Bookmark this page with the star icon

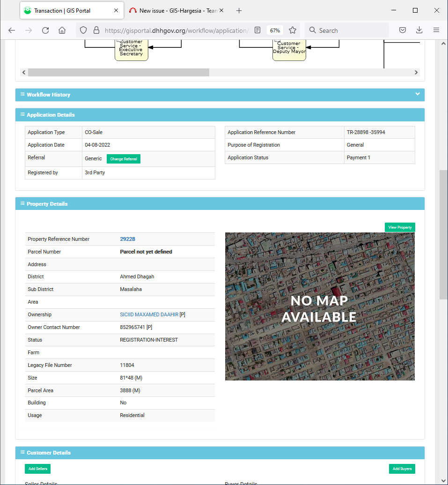pos(293,30)
